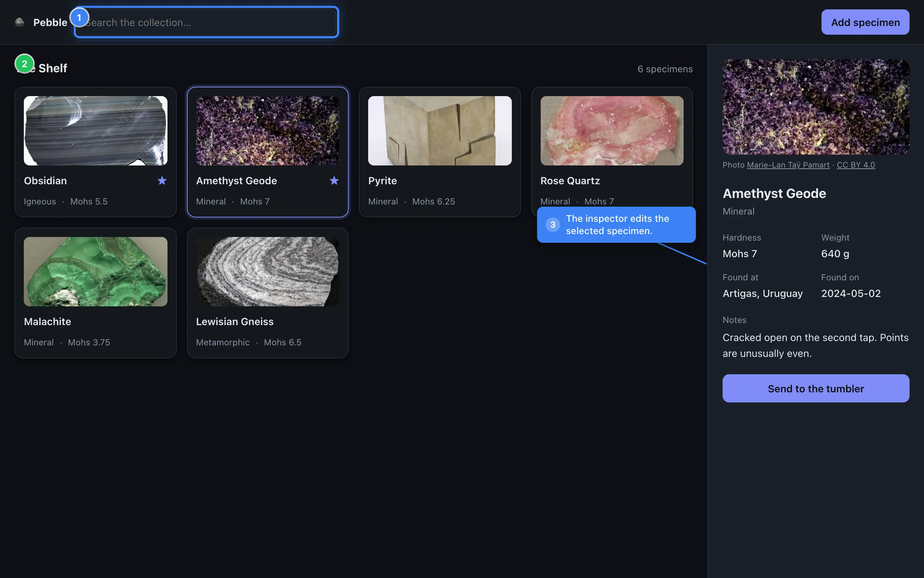Click the Obsidian card title
The height and width of the screenshot is (578, 924).
pos(45,180)
